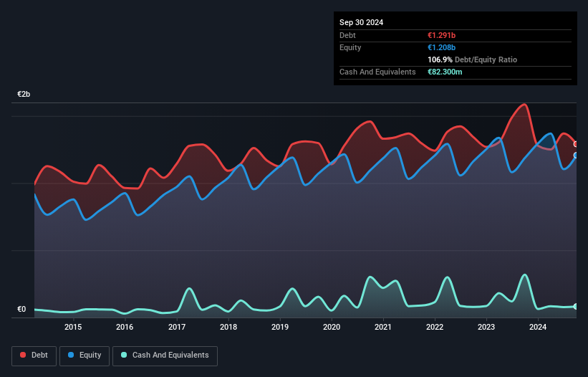Click the Debt label in tooltip
Image resolution: width=588 pixels, height=377 pixels.
pos(347,35)
